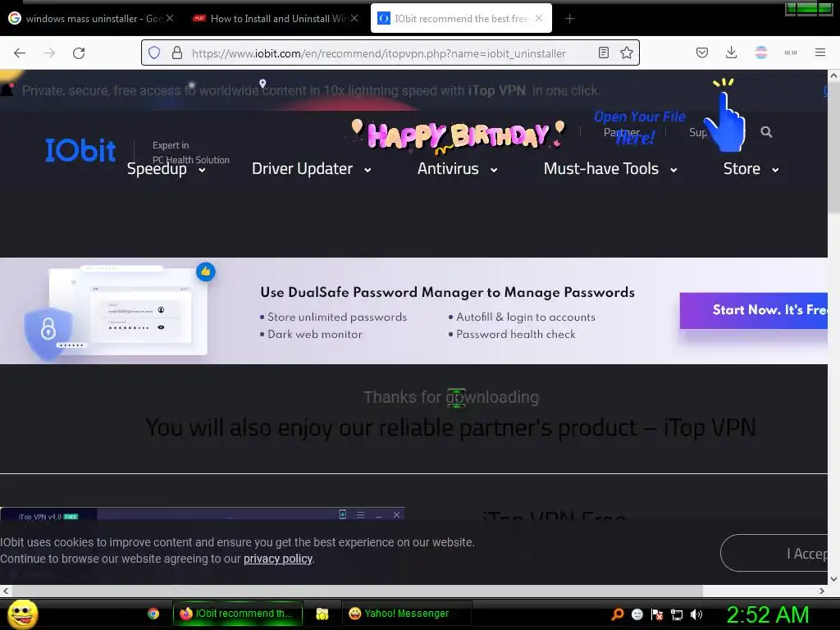Close the iTop VPN preview window
This screenshot has height=630, width=840.
(x=396, y=515)
